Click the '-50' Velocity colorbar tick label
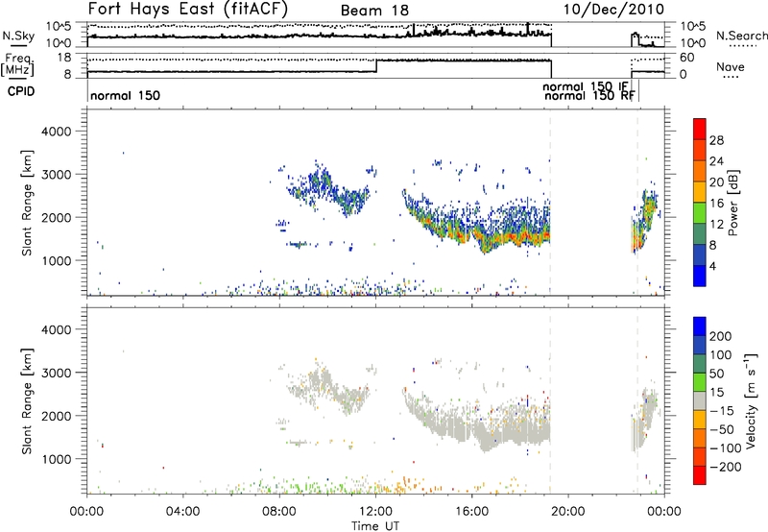Image resolution: width=768 pixels, height=532 pixels. [x=722, y=429]
